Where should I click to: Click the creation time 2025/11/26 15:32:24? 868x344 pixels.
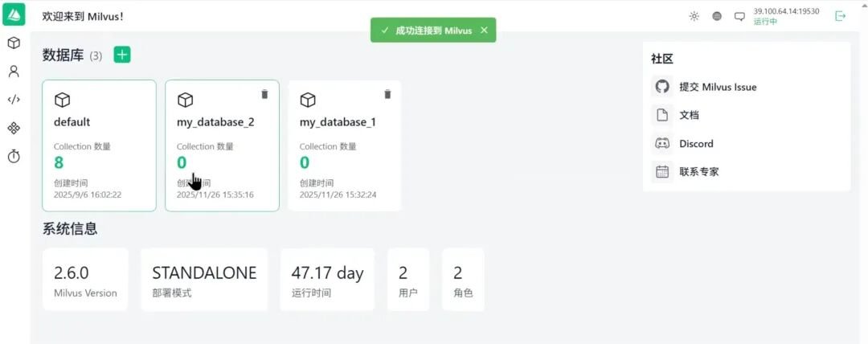click(x=338, y=195)
